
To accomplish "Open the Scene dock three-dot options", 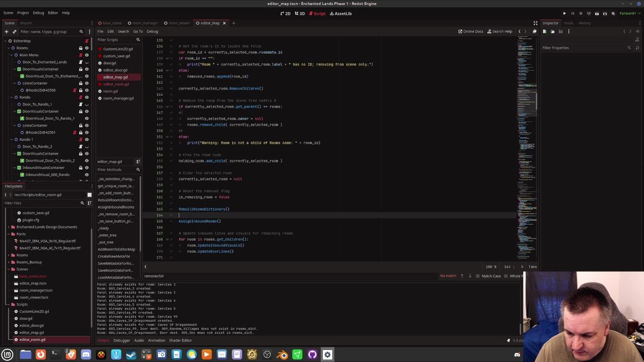I will tap(89, 31).
